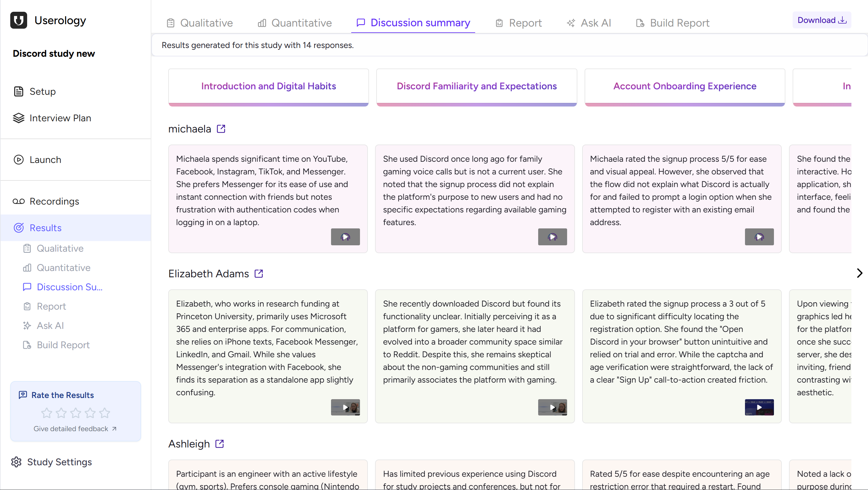Click the Account Onboarding Experience header
The image size is (868, 490).
684,86
